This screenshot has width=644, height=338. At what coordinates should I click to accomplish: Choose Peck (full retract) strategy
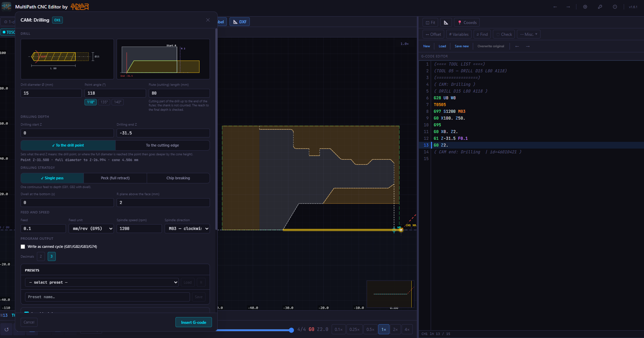tap(115, 178)
